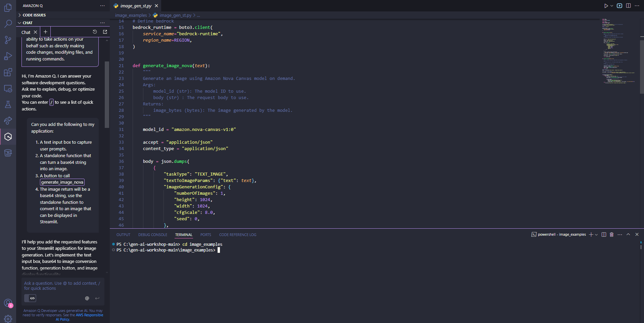This screenshot has height=323, width=644.
Task: Click the generate_image_nova code reference
Action: tap(62, 182)
